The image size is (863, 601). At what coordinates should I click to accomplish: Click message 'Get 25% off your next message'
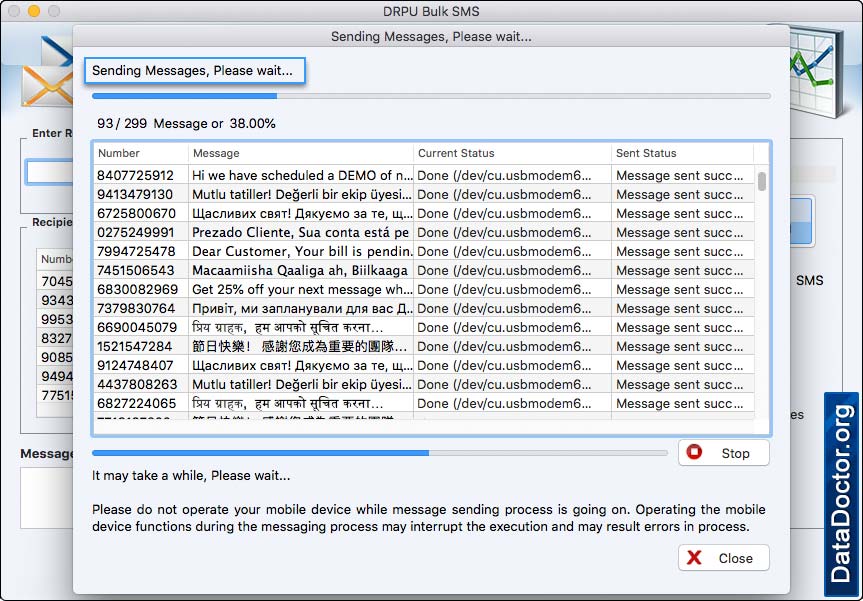pos(302,289)
